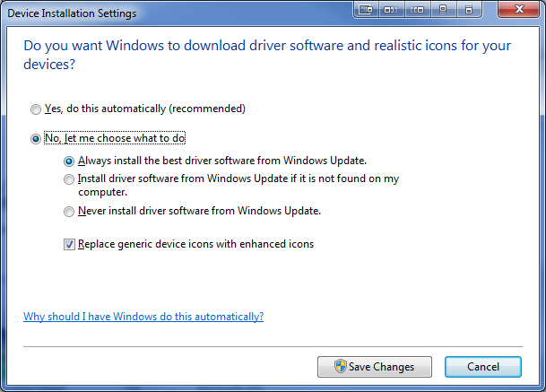Click title bar icon with line above window

pos(468,10)
